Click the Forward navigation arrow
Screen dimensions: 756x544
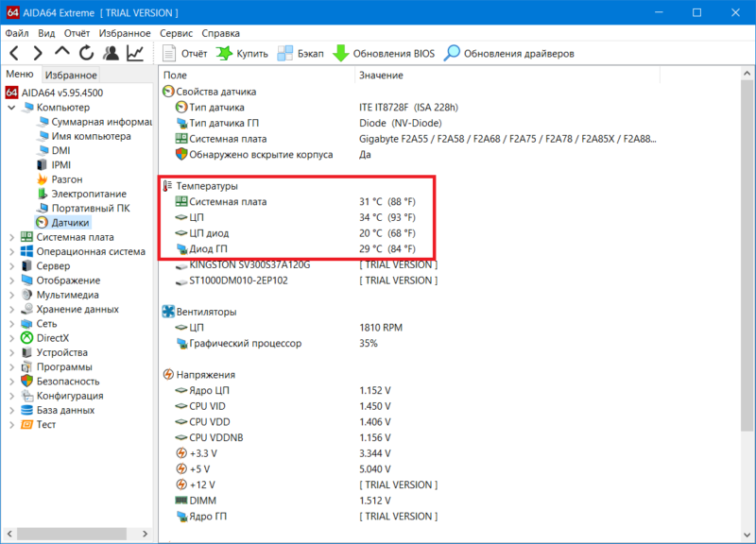38,53
